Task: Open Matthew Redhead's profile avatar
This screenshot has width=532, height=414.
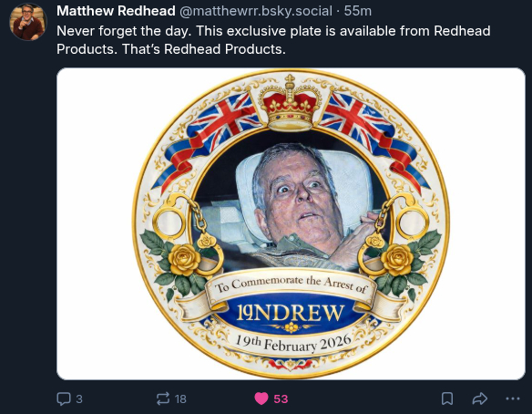Action: click(x=28, y=23)
